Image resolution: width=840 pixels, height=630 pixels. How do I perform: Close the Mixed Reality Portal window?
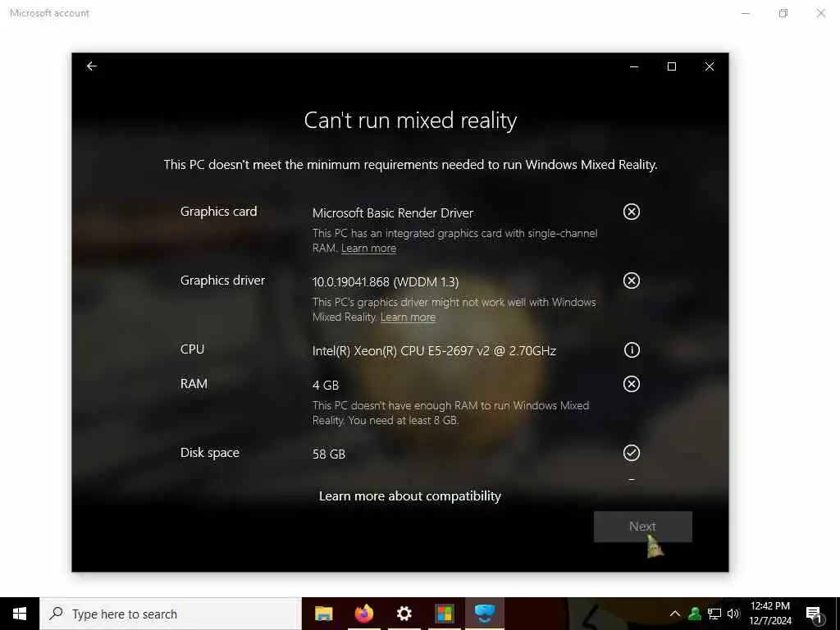click(x=710, y=66)
